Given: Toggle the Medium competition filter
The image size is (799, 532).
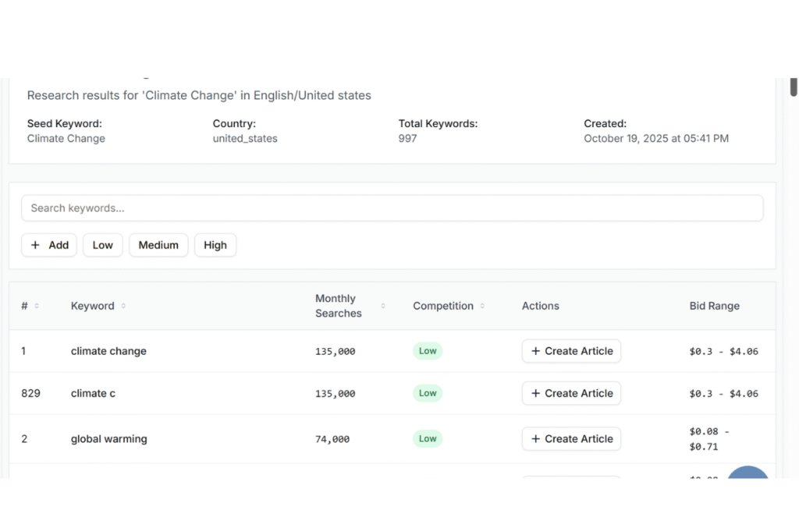Looking at the screenshot, I should [158, 245].
